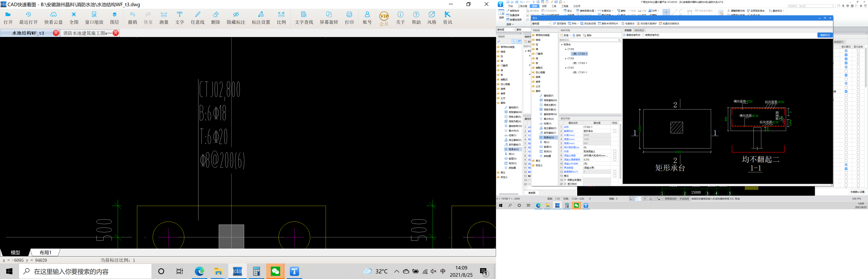Check the 附加 box for 截面面积 row
Screen dimensions: 868x279
click(615, 172)
